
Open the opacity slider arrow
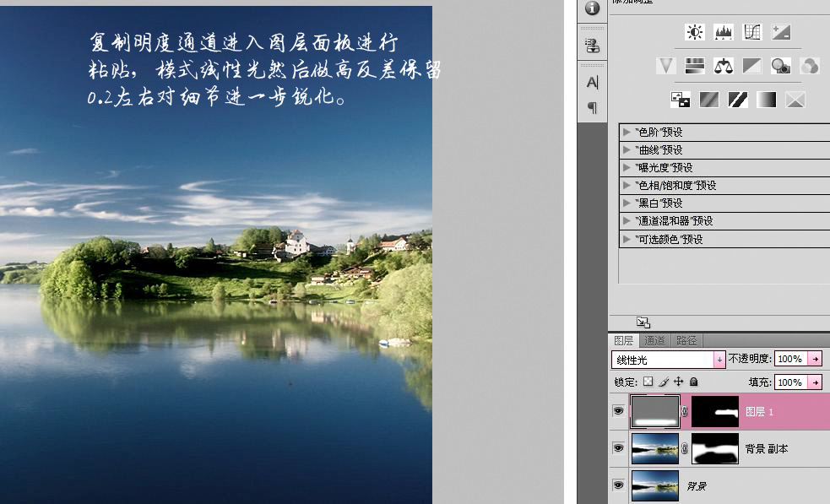coord(816,359)
